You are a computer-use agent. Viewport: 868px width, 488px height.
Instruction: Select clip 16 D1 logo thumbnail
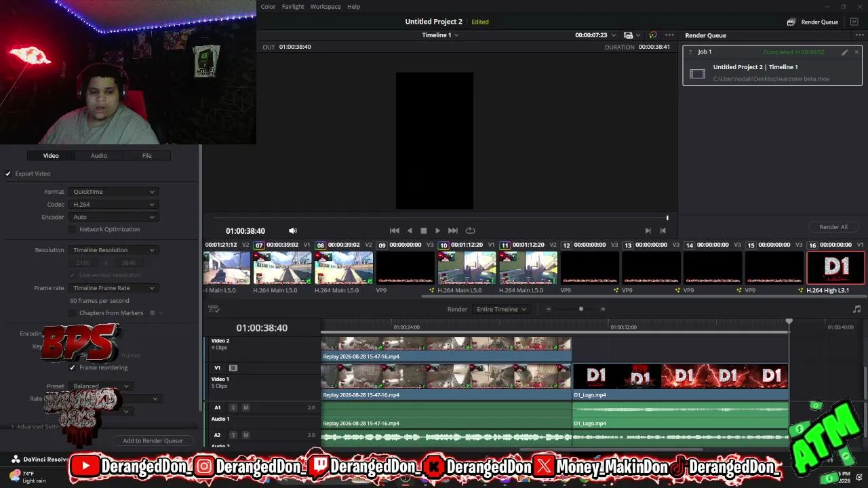(835, 268)
